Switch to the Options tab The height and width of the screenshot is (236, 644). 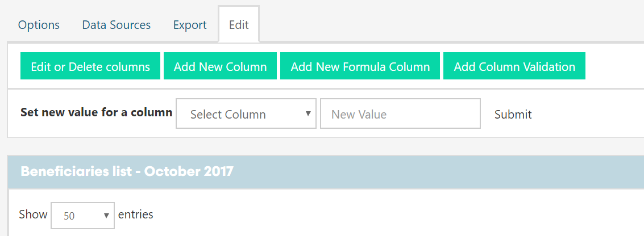[x=39, y=25]
